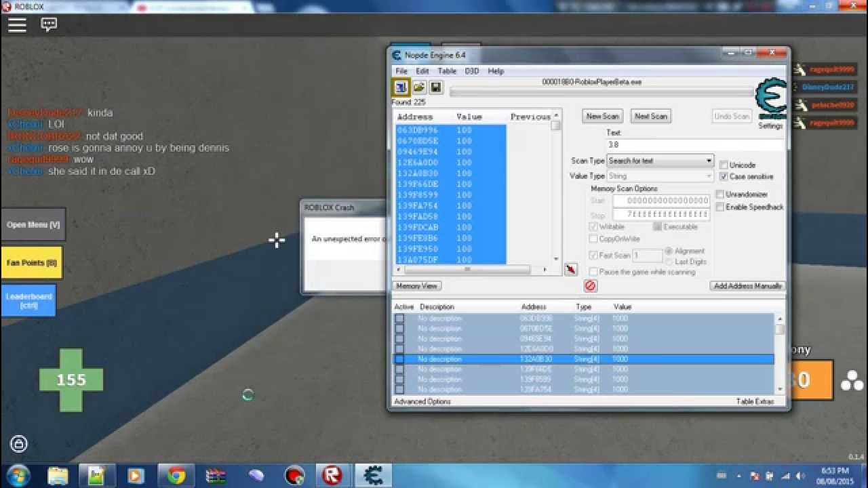Activate the address 132A0B30 row checkbox
Viewport: 868px width, 488px height.
coord(399,359)
